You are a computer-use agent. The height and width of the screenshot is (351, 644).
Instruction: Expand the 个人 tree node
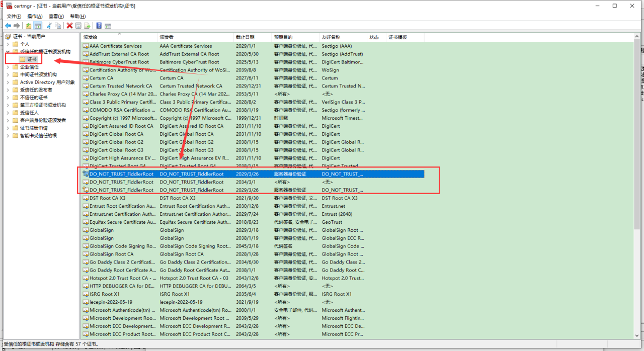coord(8,44)
